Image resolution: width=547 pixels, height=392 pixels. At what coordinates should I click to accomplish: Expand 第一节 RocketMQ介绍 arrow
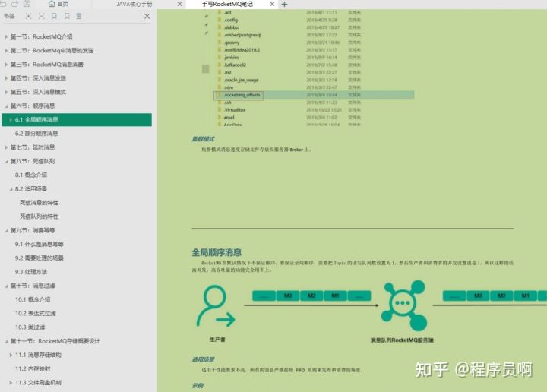coord(6,36)
